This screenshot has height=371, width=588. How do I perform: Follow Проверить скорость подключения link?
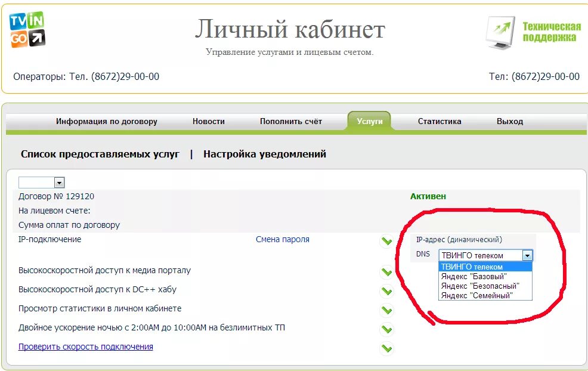(x=85, y=347)
